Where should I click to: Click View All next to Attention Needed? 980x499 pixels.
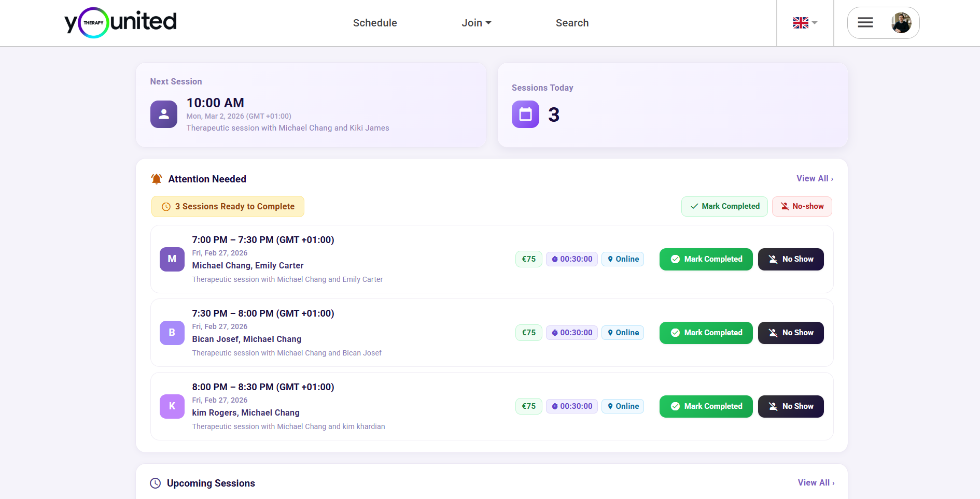814,178
